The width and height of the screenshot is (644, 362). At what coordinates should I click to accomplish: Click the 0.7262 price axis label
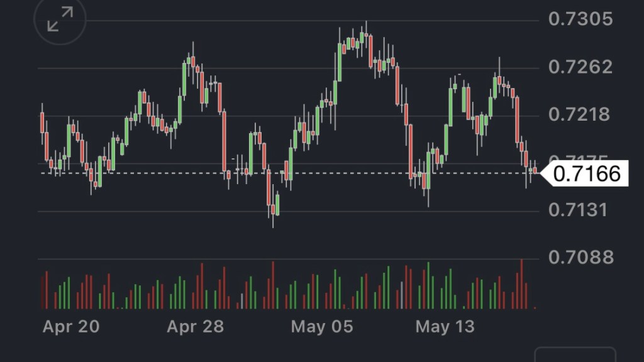click(580, 67)
